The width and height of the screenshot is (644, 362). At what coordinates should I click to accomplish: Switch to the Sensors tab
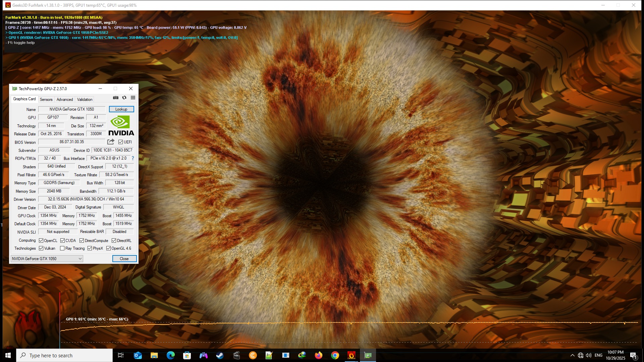pos(46,100)
